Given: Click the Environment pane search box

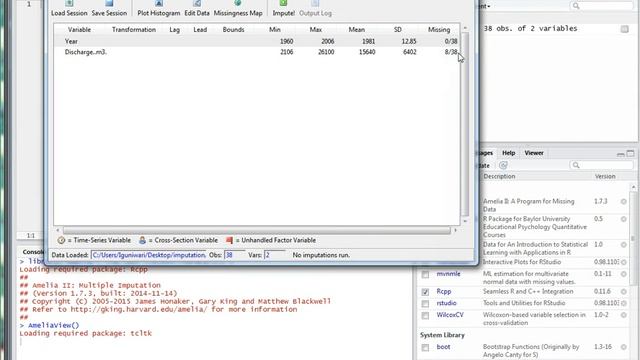Looking at the screenshot, I should point(601,6).
